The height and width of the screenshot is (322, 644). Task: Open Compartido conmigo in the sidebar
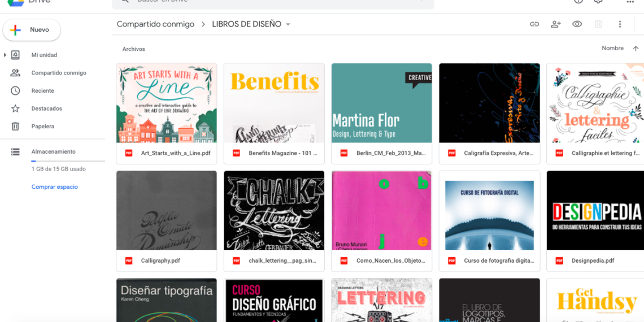59,73
